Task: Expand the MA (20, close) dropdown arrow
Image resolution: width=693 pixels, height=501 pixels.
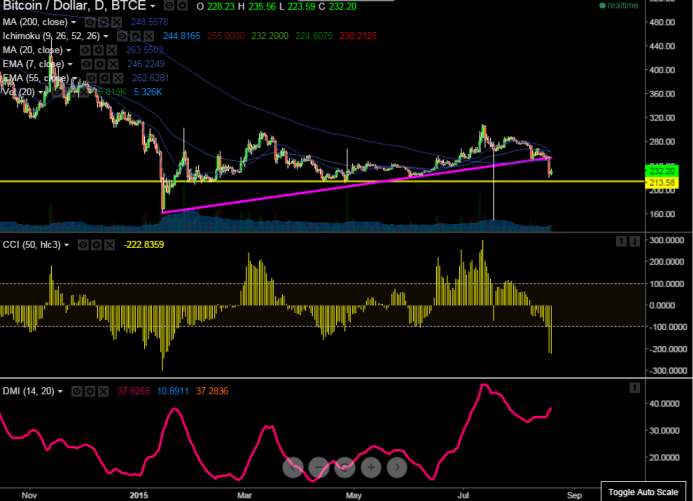Action: [x=69, y=50]
